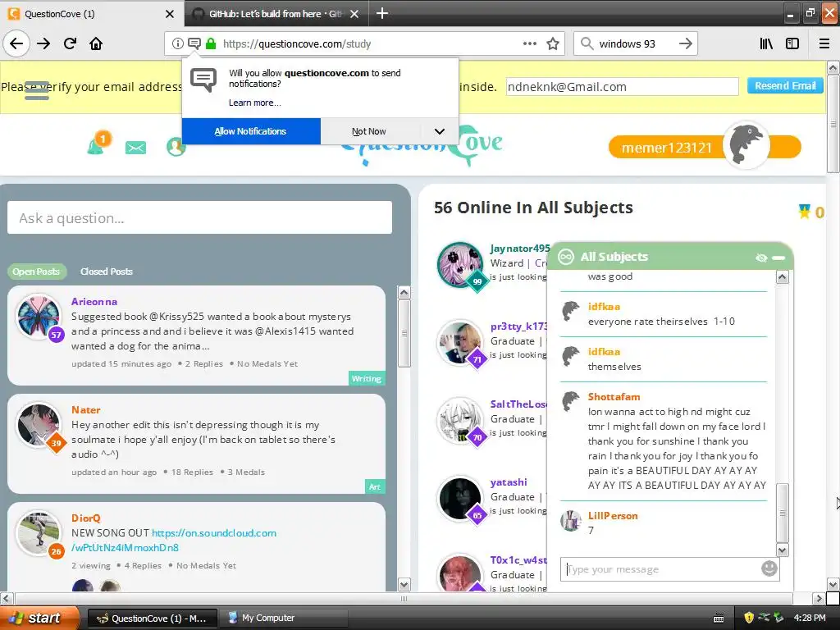Screen dimensions: 840x630
Task: Click Arieonna's butterfly avatar
Action: (x=39, y=316)
